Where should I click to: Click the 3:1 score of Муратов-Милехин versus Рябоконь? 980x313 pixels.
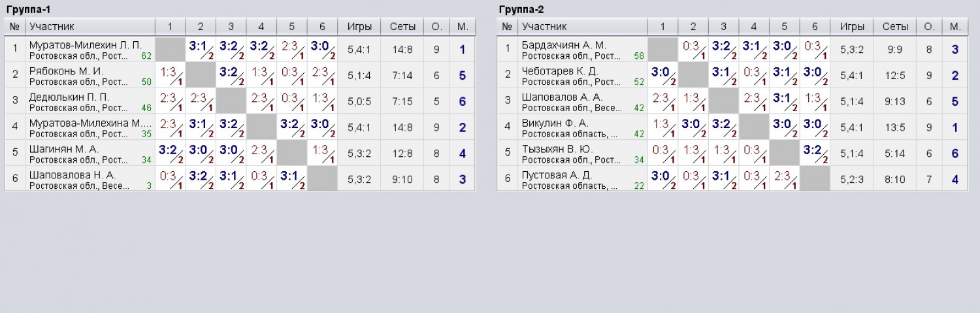click(x=201, y=49)
